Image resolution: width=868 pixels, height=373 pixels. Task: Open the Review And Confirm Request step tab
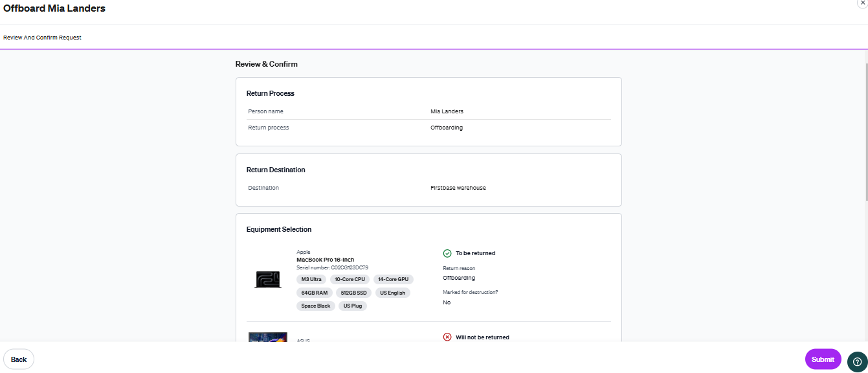click(43, 38)
